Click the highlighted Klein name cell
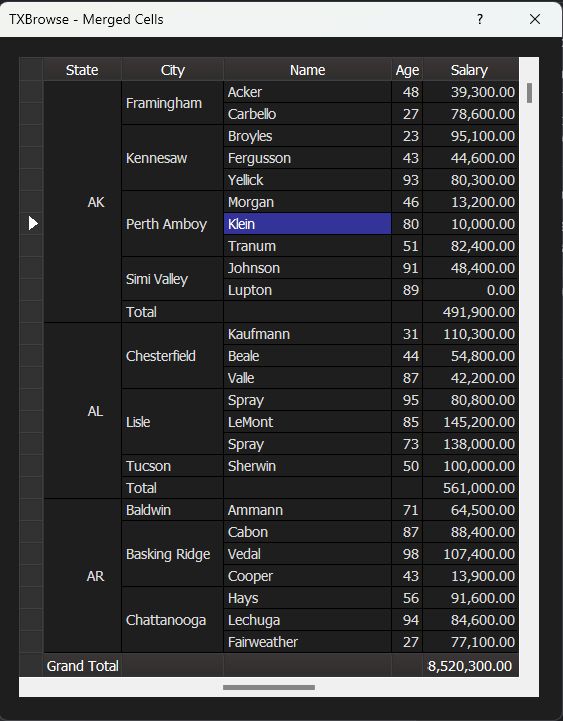Screen dimensions: 563x721 [307, 224]
